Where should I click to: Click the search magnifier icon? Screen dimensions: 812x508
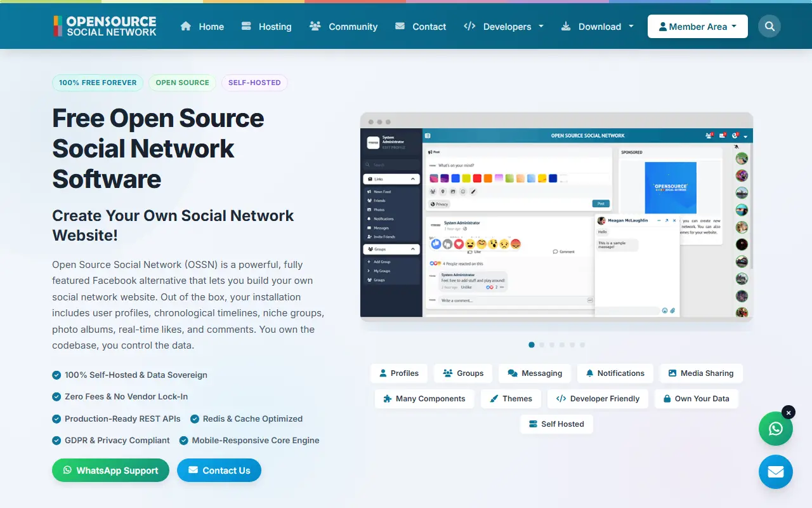[769, 27]
